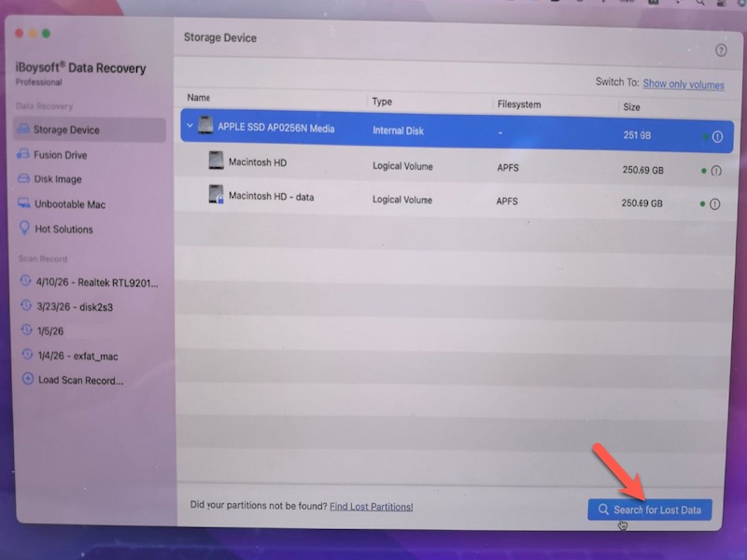Click the Hot Solutions lightbulb icon

click(24, 228)
